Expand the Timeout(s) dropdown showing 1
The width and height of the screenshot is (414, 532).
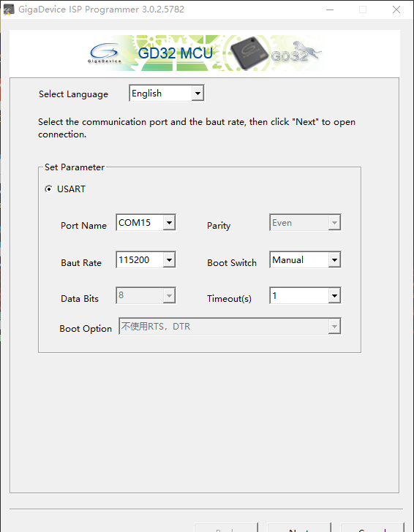pyautogui.click(x=305, y=295)
